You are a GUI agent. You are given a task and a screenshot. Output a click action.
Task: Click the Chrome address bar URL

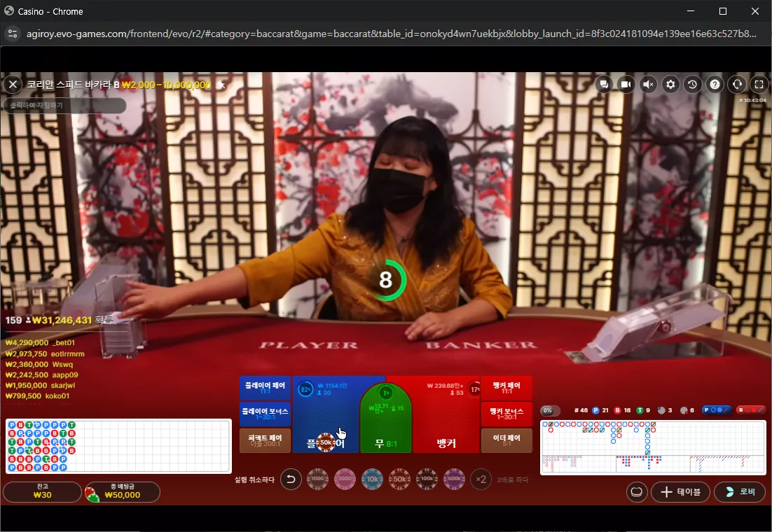(x=392, y=34)
